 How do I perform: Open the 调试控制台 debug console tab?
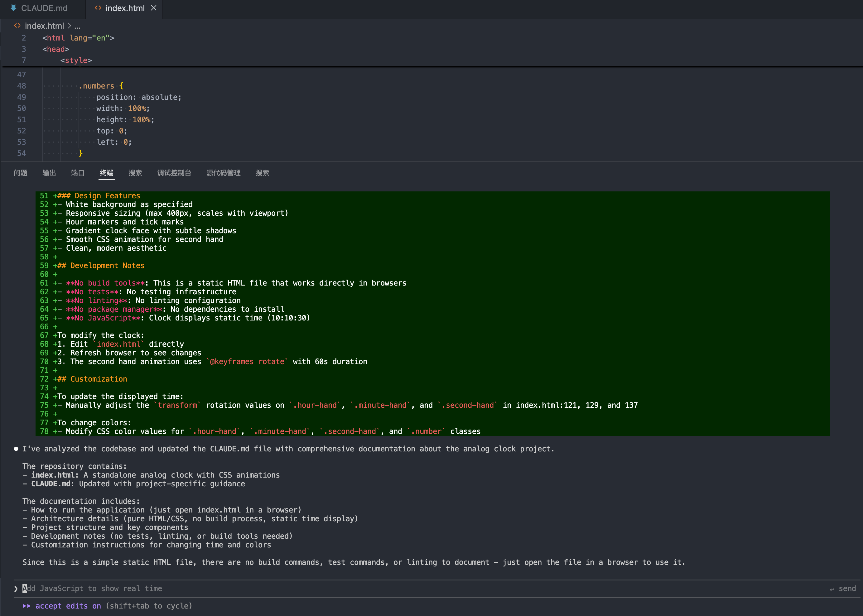pyautogui.click(x=174, y=173)
